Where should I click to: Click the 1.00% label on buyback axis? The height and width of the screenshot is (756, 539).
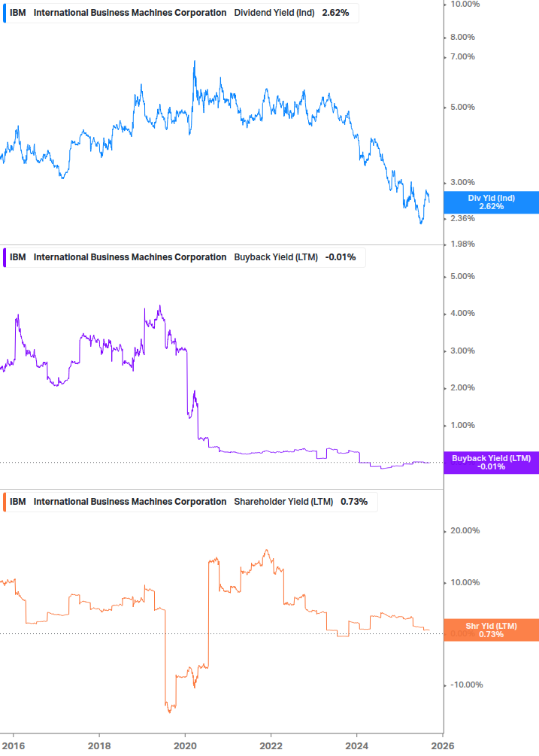462,425
